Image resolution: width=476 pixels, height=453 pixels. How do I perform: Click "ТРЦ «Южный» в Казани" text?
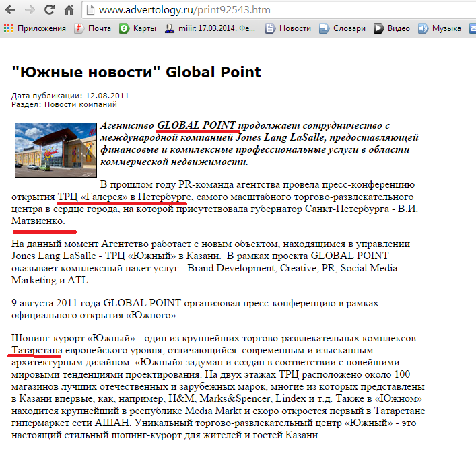click(x=162, y=256)
